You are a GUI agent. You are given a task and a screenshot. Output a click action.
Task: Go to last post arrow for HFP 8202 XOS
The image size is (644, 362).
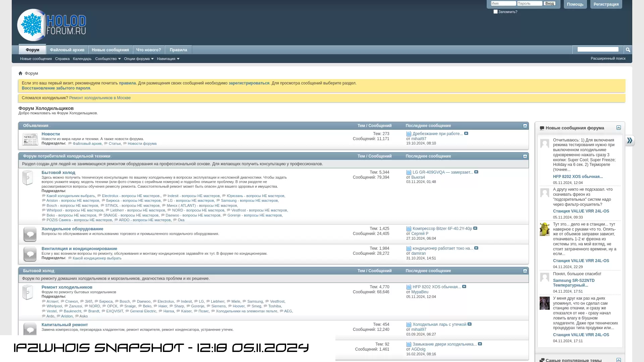click(x=464, y=287)
